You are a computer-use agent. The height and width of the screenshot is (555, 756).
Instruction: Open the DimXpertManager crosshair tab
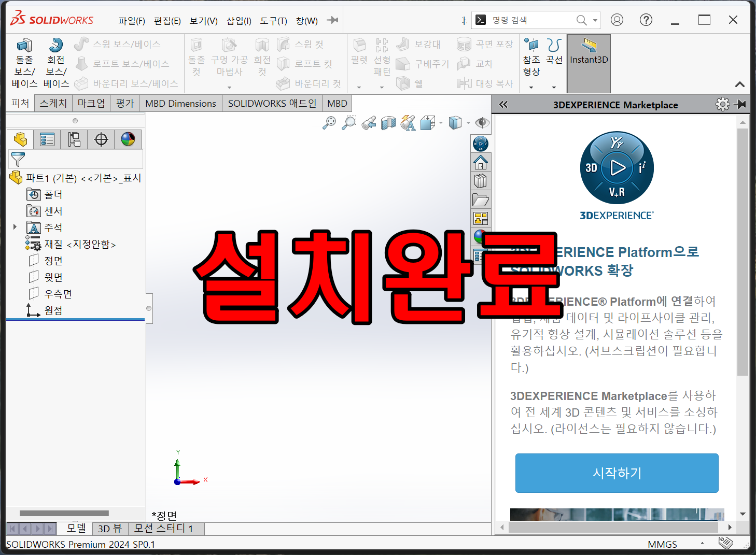point(101,139)
